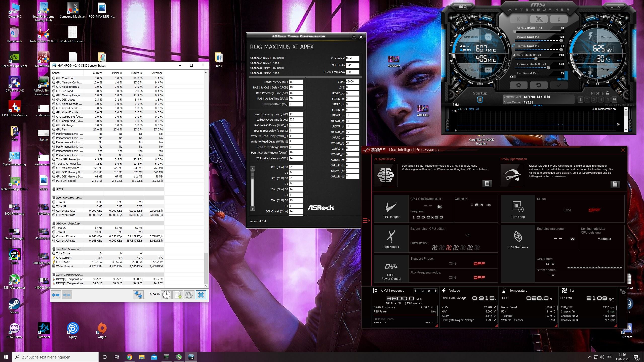This screenshot has width=644, height=362.
Task: Open AI Overclocking brain icon
Action: tap(386, 175)
